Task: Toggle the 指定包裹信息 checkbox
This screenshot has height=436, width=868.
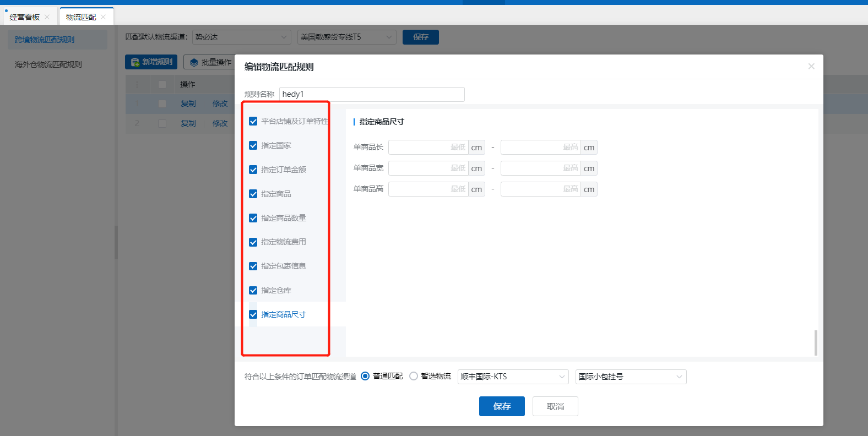Action: click(253, 266)
